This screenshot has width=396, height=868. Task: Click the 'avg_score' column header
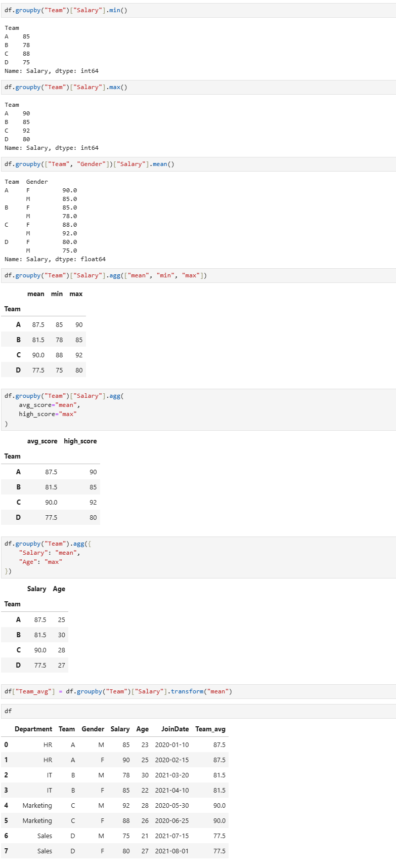[42, 441]
